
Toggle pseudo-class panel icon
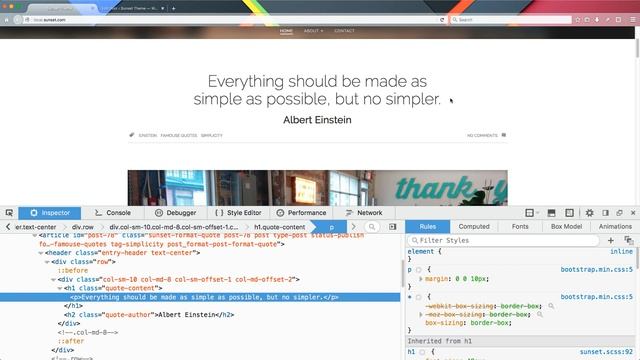(629, 240)
